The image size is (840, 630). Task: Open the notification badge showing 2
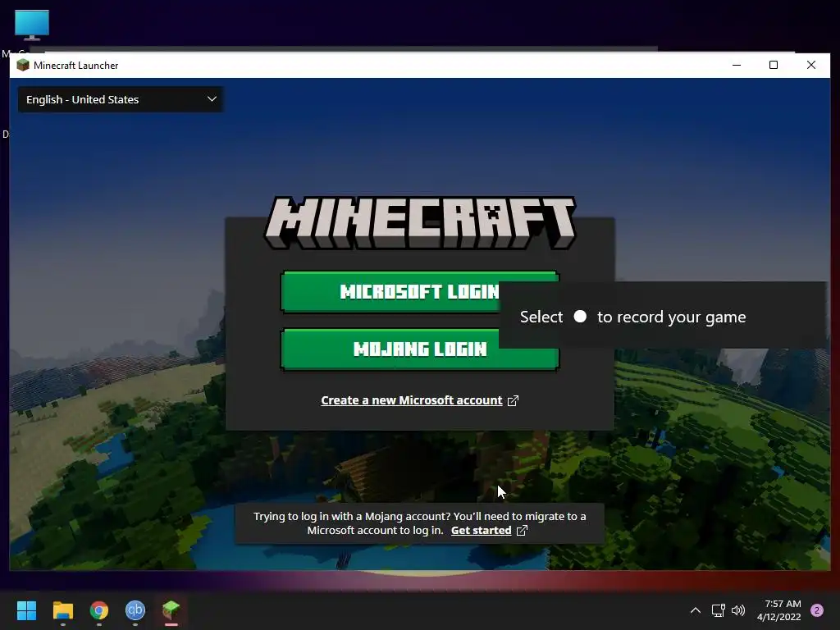click(x=817, y=610)
